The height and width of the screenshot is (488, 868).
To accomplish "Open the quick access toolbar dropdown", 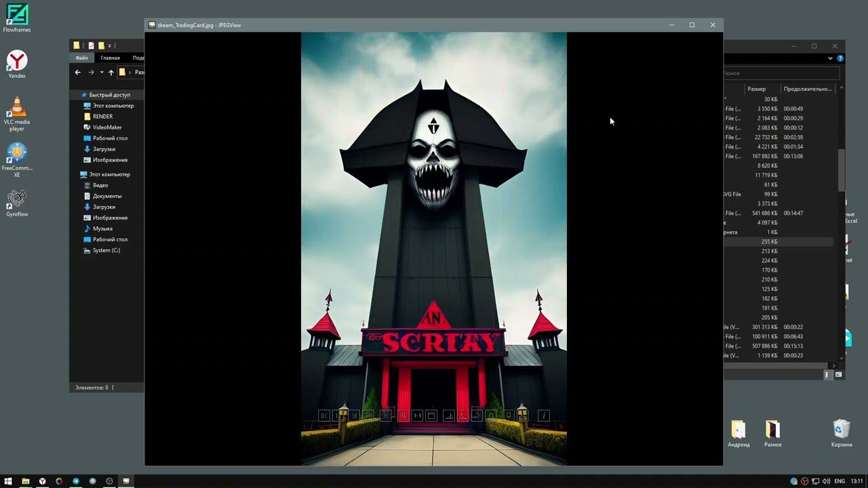I will coord(110,46).
